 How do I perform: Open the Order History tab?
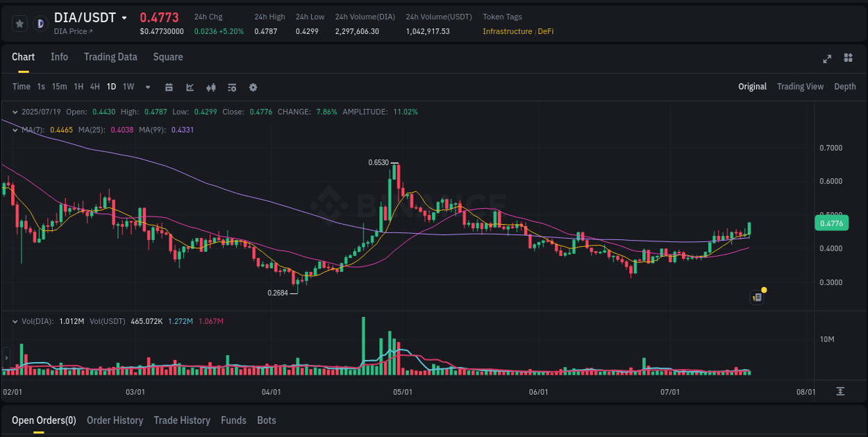[115, 420]
